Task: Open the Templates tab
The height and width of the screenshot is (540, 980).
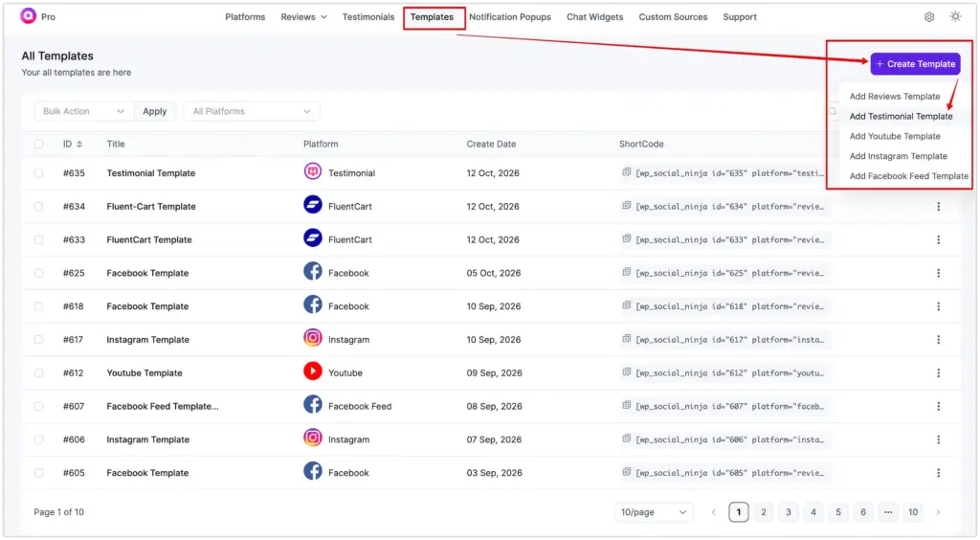Action: [x=432, y=17]
